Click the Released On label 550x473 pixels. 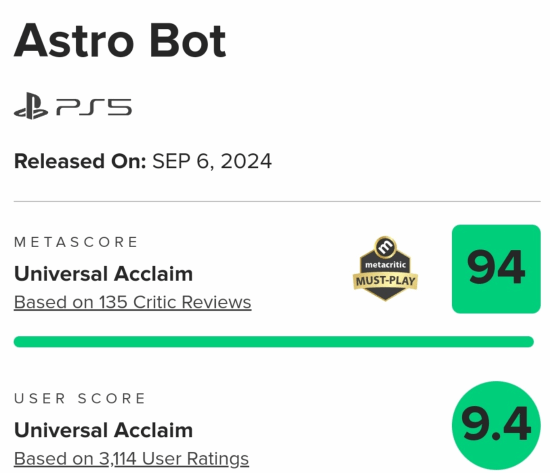point(80,161)
